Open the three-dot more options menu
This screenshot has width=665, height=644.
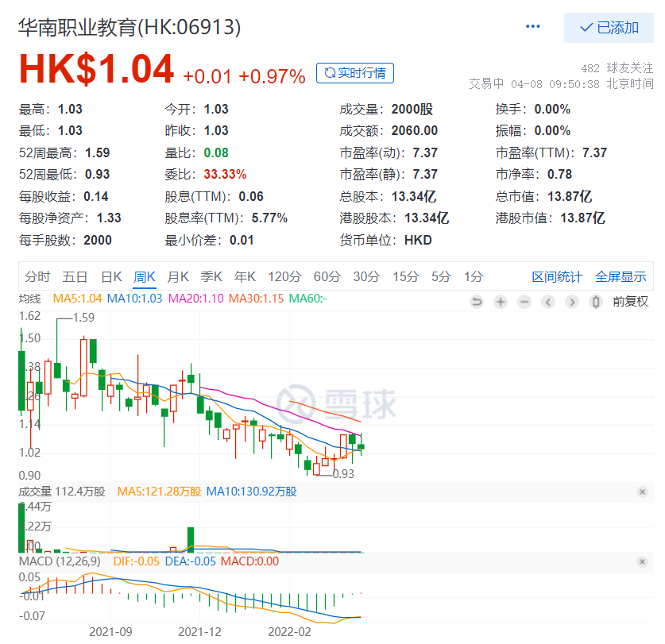point(533,27)
